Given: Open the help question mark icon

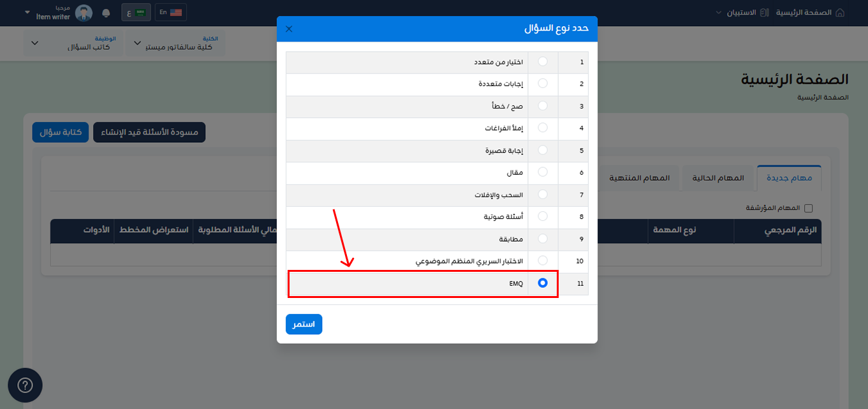Looking at the screenshot, I should 25,385.
